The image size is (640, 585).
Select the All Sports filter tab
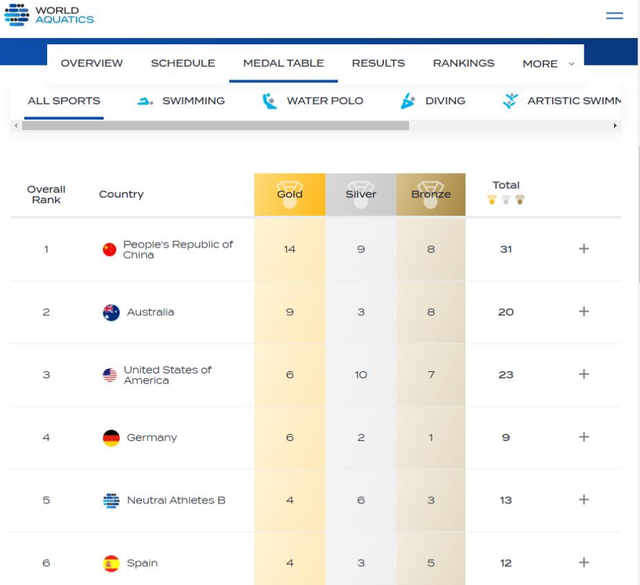click(64, 101)
